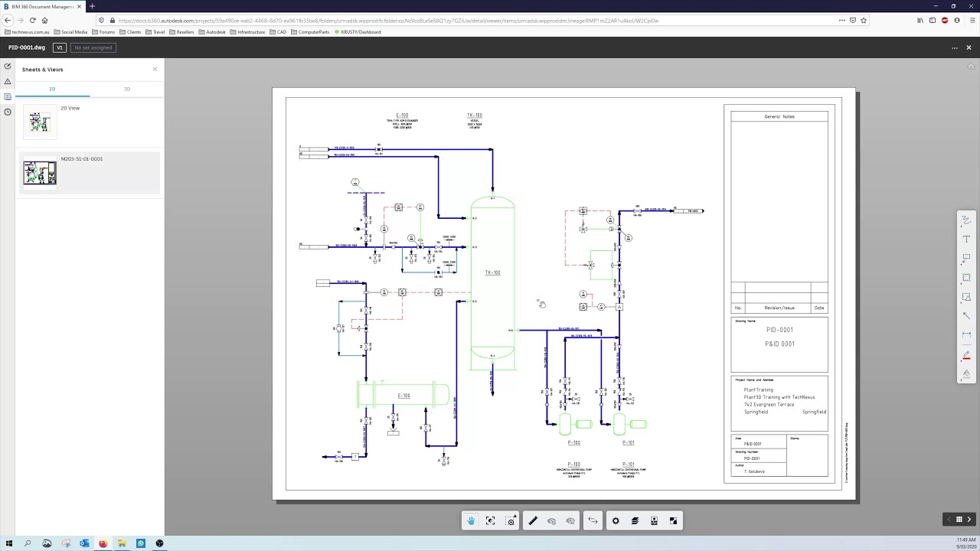Screen dimensions: 980x551
Task: Toggle the first markup visibility eye
Action: click(x=551, y=521)
